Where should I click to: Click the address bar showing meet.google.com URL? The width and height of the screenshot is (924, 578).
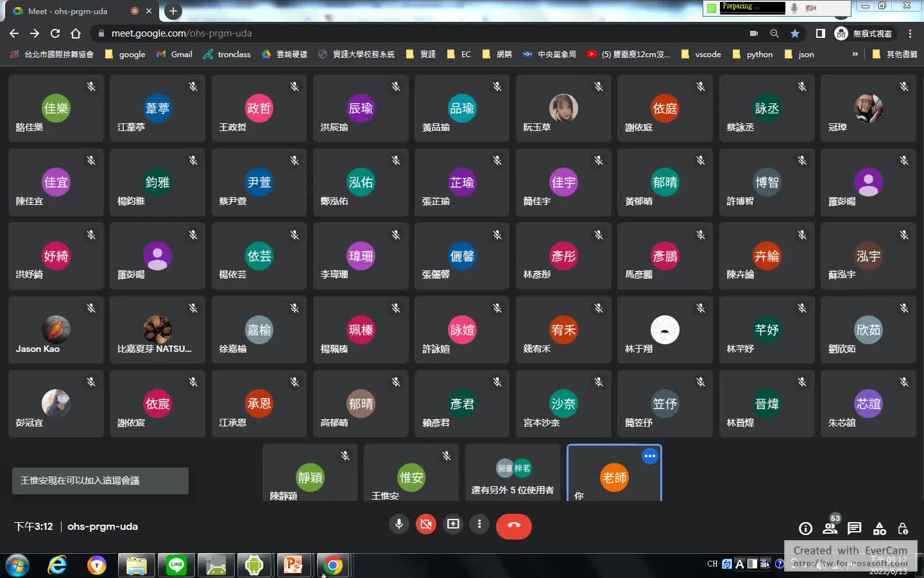pos(385,33)
